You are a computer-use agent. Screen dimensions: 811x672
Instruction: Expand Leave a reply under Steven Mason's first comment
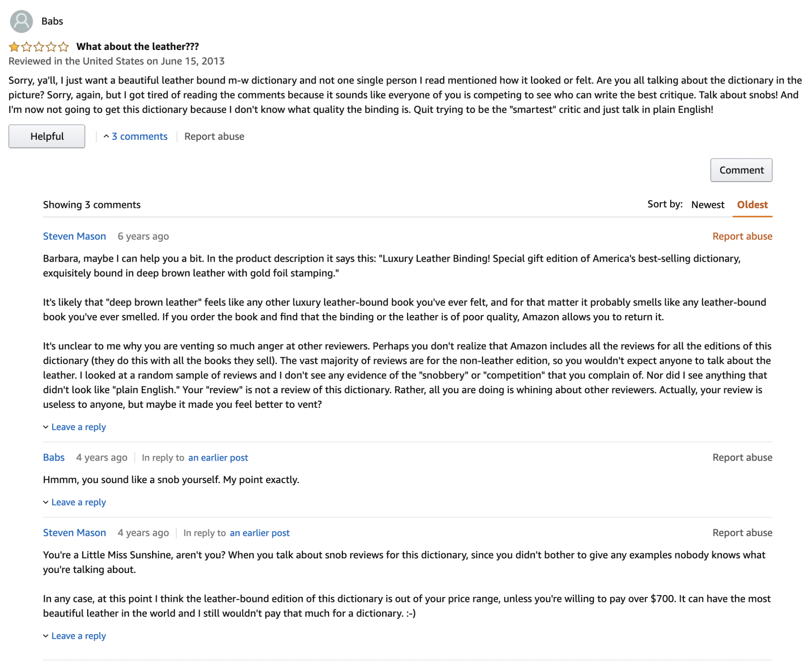pos(78,426)
